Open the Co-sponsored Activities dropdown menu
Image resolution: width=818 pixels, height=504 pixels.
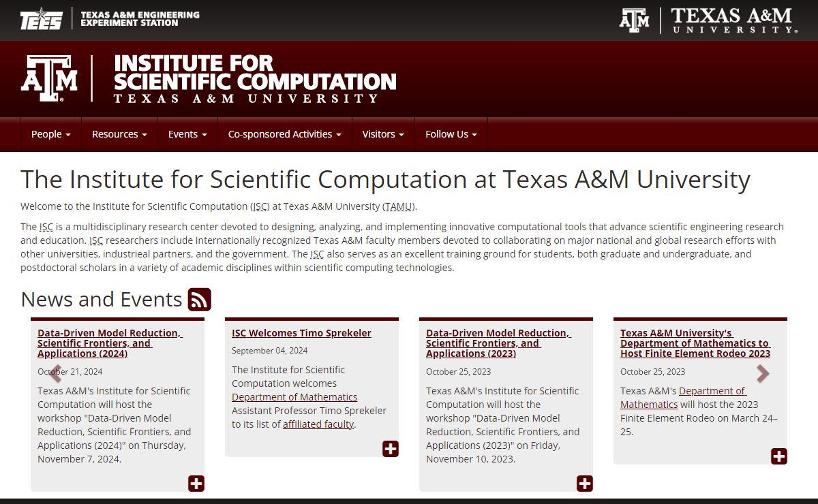[285, 134]
